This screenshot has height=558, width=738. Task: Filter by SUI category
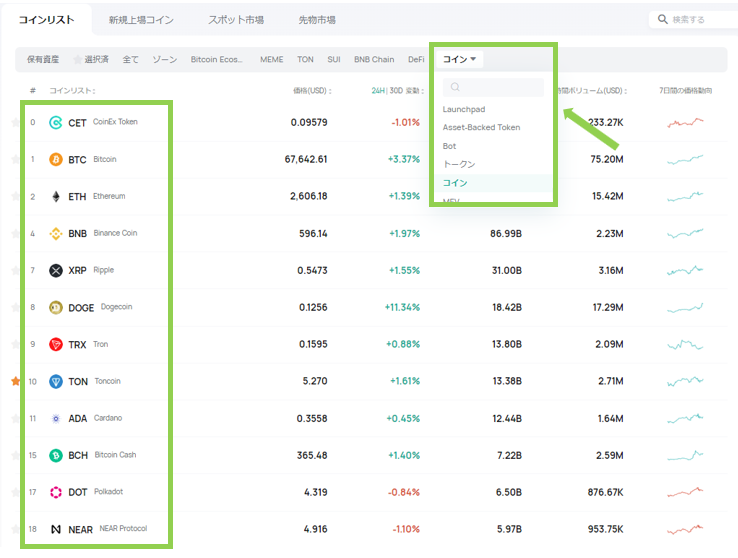pyautogui.click(x=334, y=59)
